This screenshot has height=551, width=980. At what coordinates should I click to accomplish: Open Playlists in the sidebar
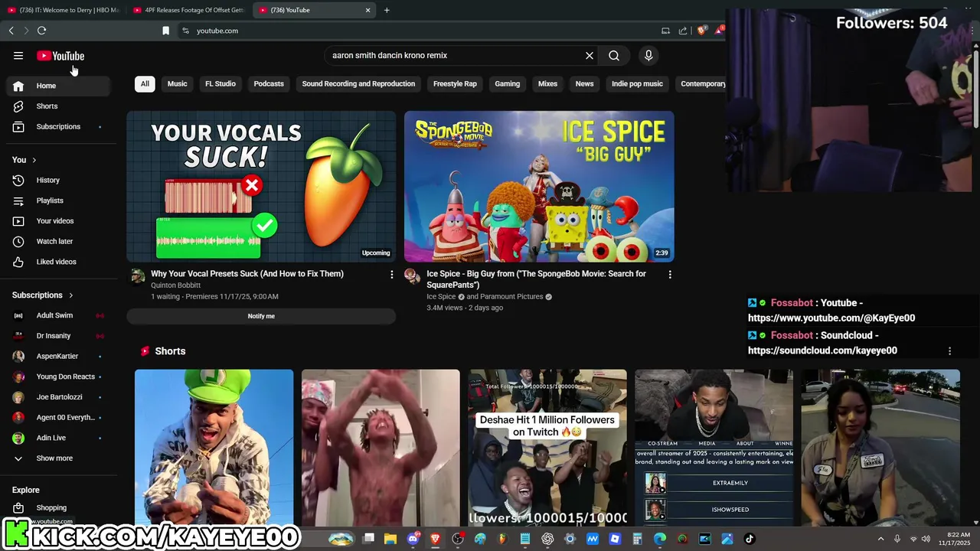pyautogui.click(x=58, y=201)
